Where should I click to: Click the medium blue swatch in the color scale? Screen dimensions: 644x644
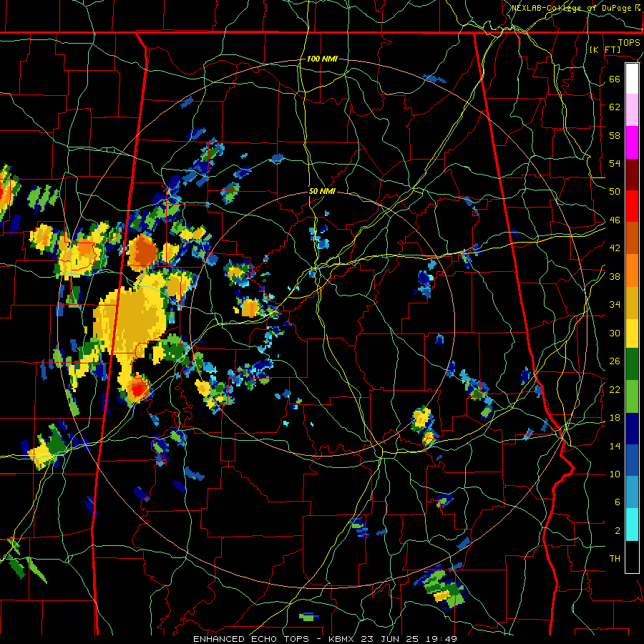click(632, 460)
